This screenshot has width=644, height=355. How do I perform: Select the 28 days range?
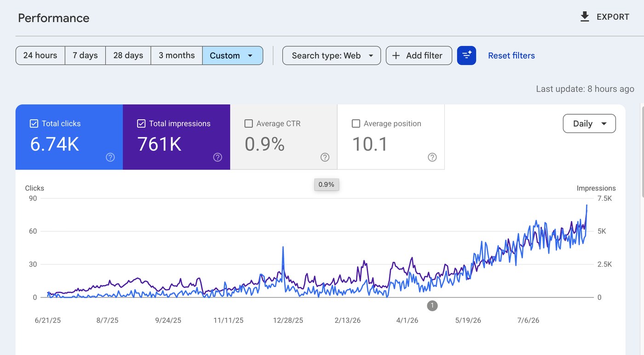(128, 55)
